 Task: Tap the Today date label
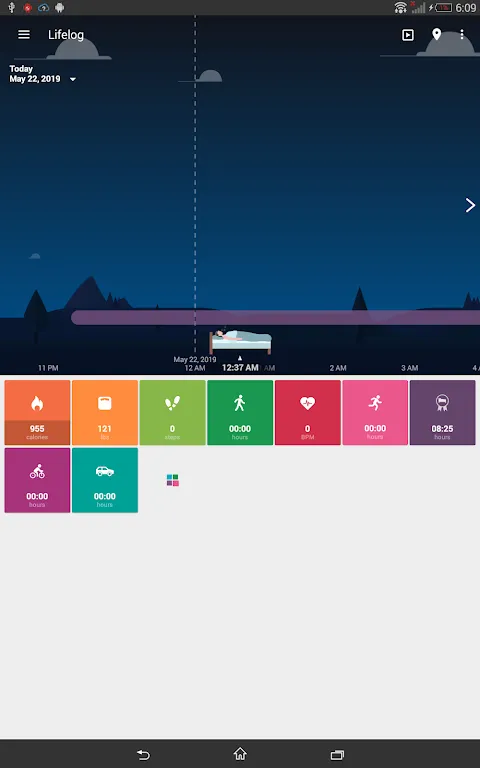(x=21, y=69)
